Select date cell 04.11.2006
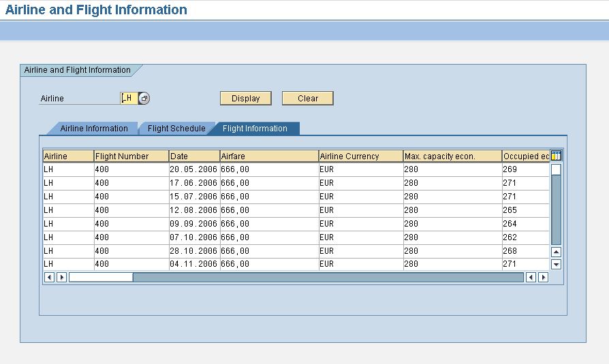This screenshot has height=364, width=609. 195,264
